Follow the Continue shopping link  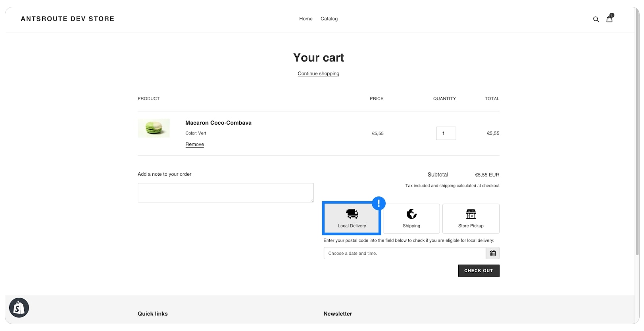click(318, 73)
